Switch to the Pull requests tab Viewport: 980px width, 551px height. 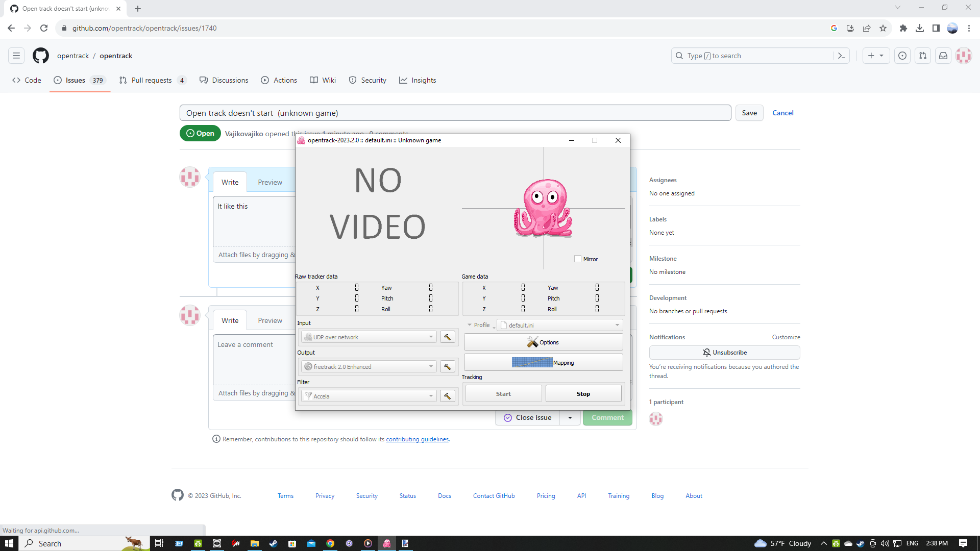click(152, 81)
